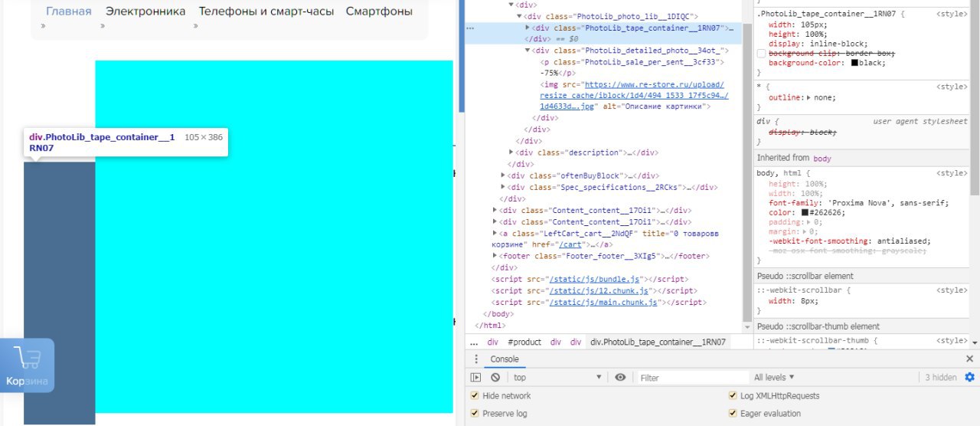The image size is (980, 426).
Task: Show the console sidebar
Action: [x=476, y=378]
